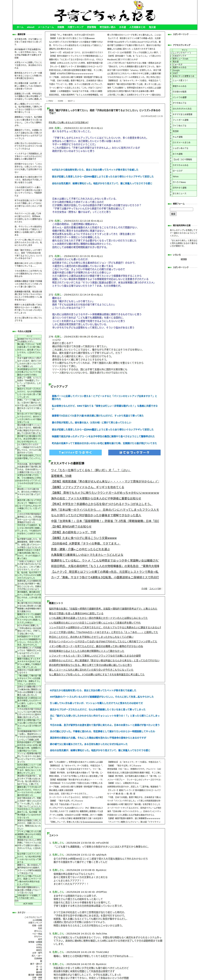Open the 人生相談まとめ nav item
This screenshot has height=980, width=210.
[x=137, y=27]
